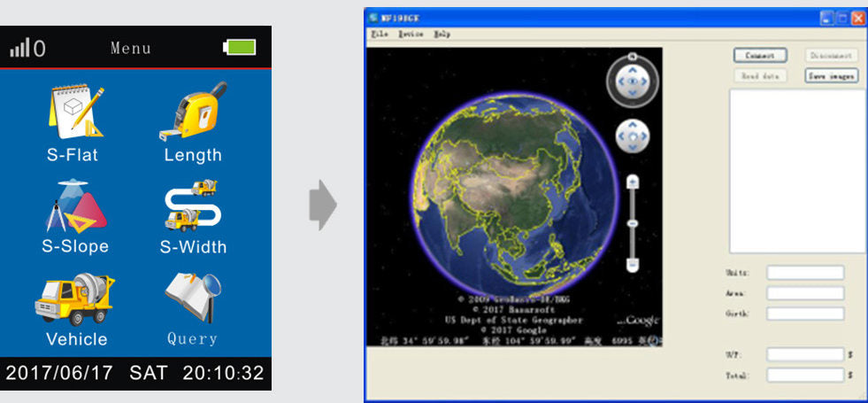Viewport: 868px width, 403px height.
Task: Open the Device menu
Action: [x=410, y=35]
